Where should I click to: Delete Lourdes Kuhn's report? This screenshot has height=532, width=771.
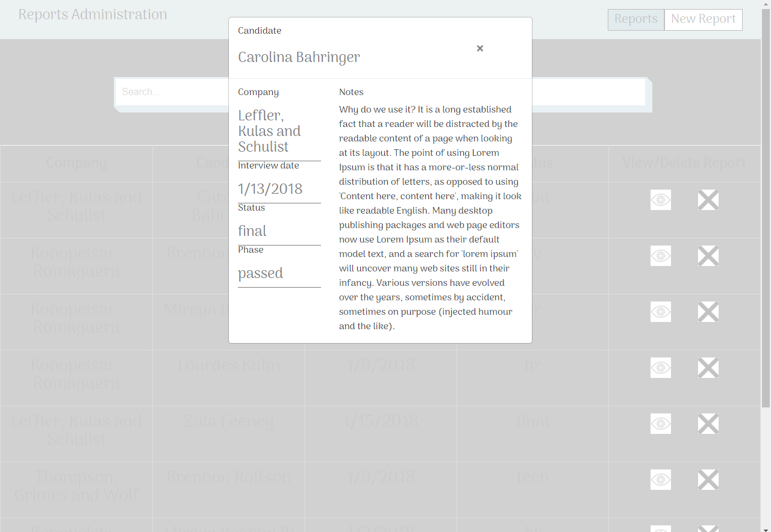pos(708,368)
